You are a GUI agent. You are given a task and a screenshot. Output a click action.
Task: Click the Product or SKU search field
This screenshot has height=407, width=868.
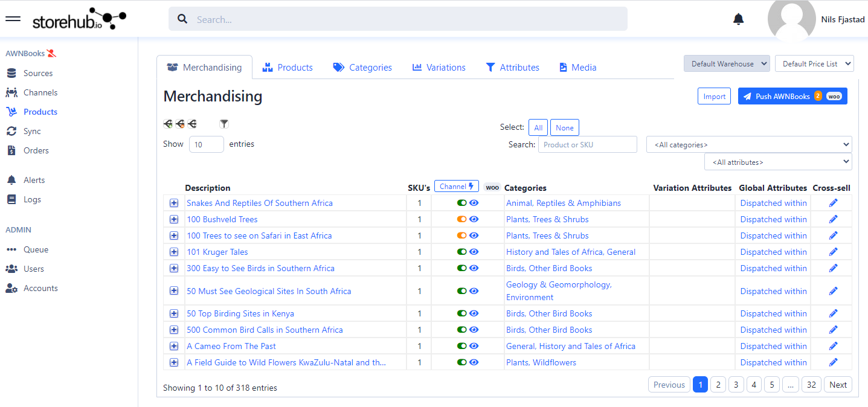587,144
